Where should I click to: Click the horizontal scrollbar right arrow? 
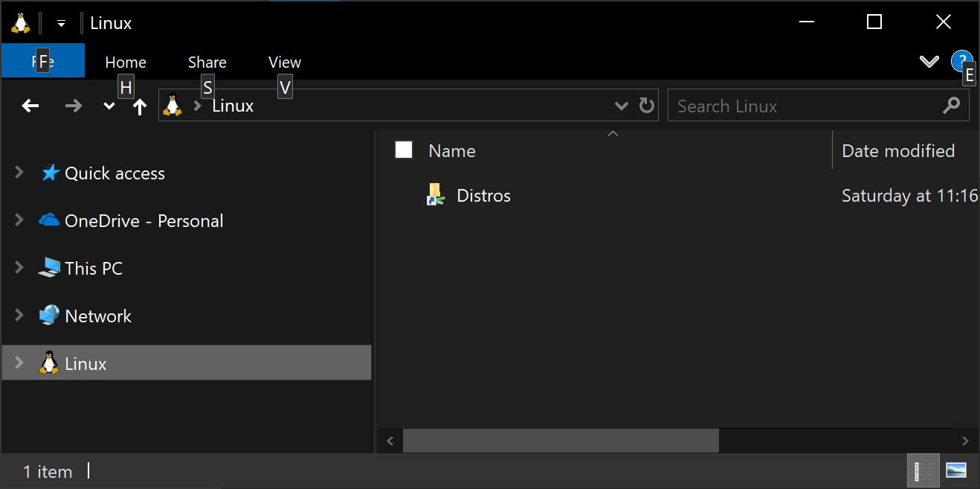coord(965,441)
